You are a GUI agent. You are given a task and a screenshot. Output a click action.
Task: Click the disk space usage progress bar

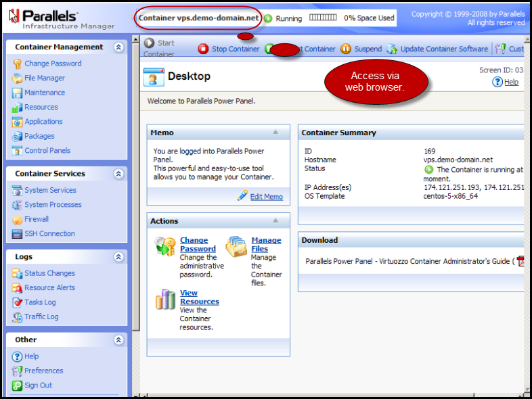[323, 18]
